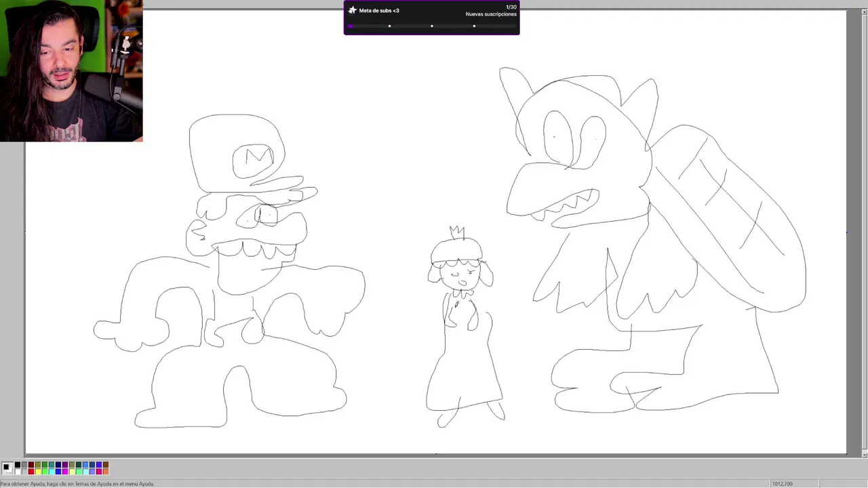
Task: Click the star icon in subs goal widget
Action: pyautogui.click(x=352, y=10)
